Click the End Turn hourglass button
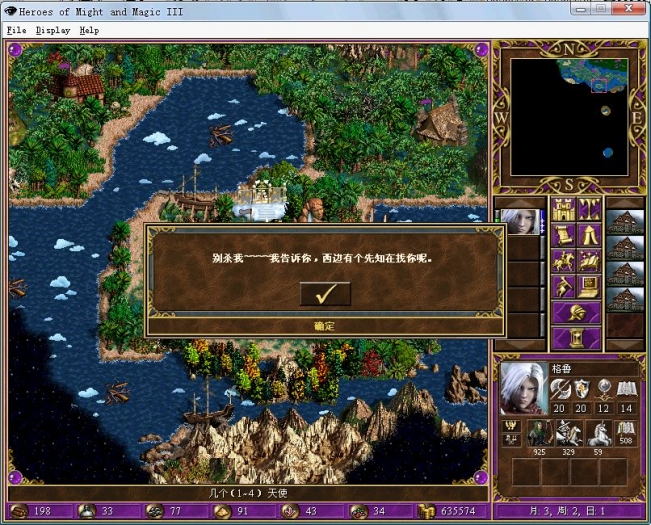This screenshot has width=651, height=525. click(576, 338)
